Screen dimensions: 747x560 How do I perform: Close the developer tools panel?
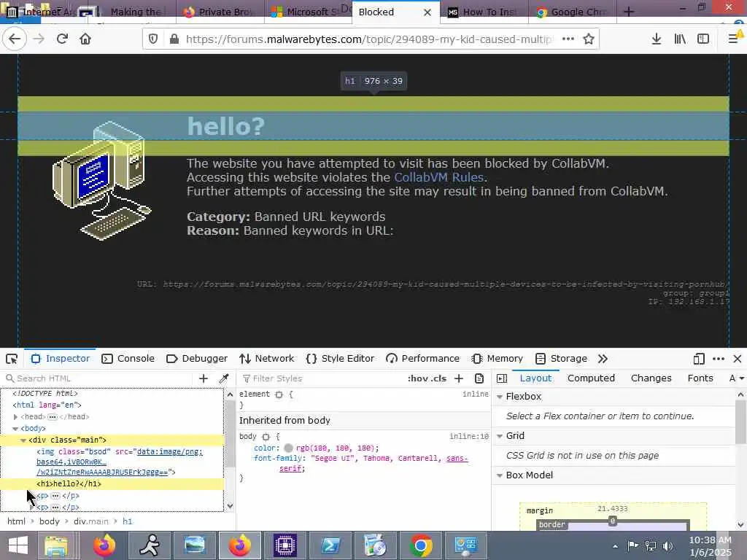point(738,359)
